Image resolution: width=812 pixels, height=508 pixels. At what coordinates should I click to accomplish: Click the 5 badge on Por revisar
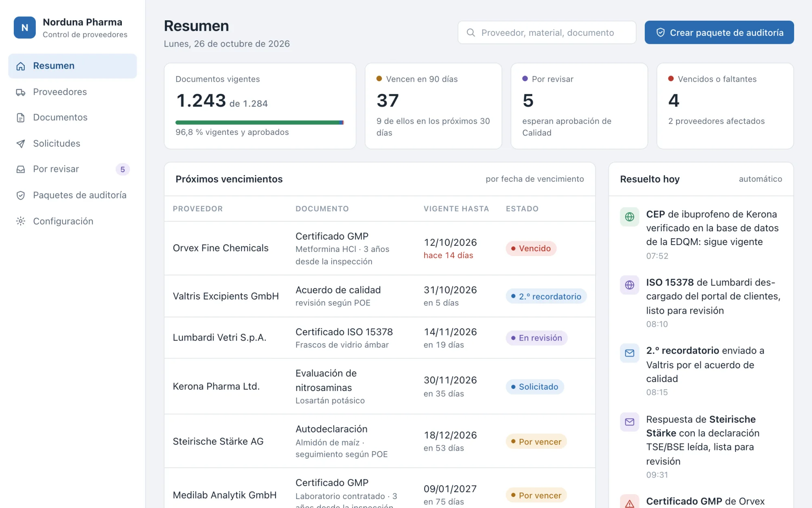tap(123, 169)
